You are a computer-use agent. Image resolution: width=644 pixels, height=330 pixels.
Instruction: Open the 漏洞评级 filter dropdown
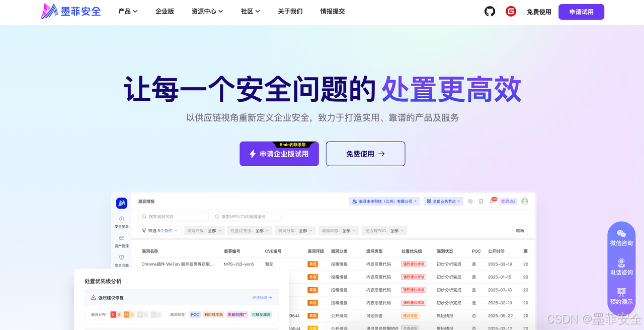(x=204, y=231)
